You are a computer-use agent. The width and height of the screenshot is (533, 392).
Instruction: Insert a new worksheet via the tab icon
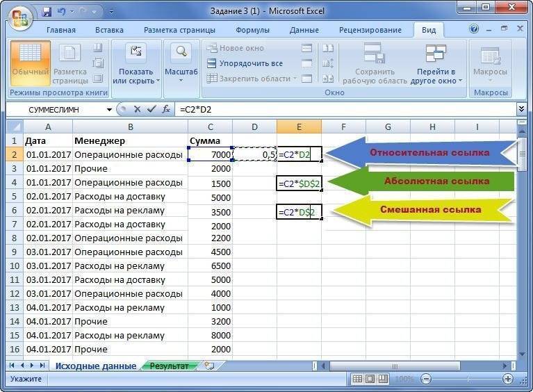[209, 365]
